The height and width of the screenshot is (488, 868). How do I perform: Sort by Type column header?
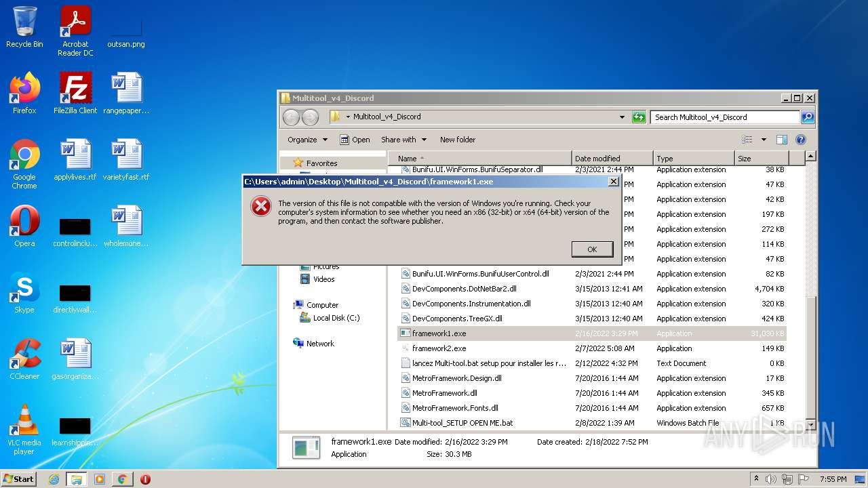click(x=694, y=159)
